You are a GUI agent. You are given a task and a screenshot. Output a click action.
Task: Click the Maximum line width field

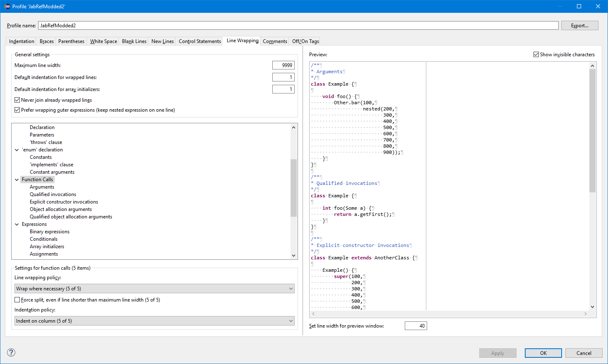pyautogui.click(x=284, y=65)
